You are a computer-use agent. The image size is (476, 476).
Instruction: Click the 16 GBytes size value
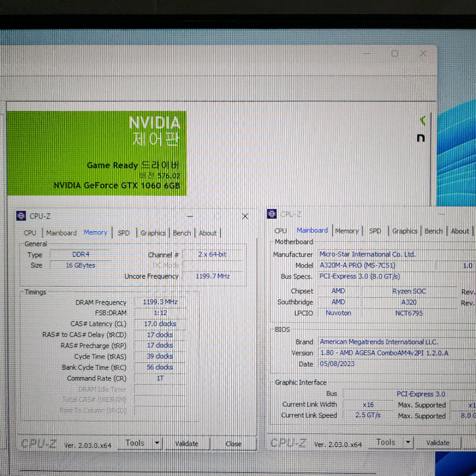coord(81,265)
